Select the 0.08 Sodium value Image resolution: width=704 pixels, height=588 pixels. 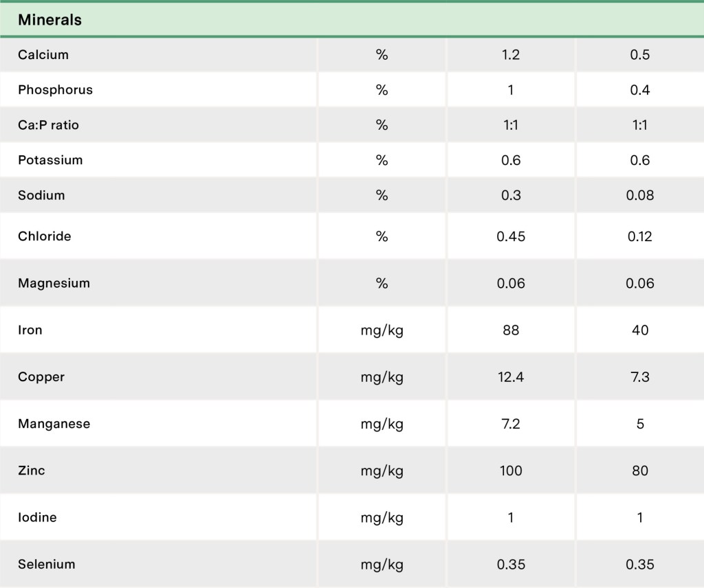tap(640, 195)
